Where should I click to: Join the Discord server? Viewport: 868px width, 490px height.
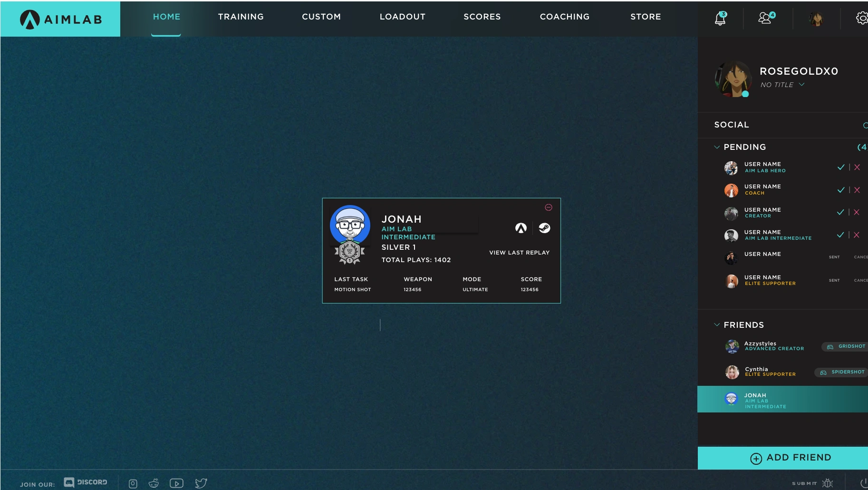[x=86, y=482]
